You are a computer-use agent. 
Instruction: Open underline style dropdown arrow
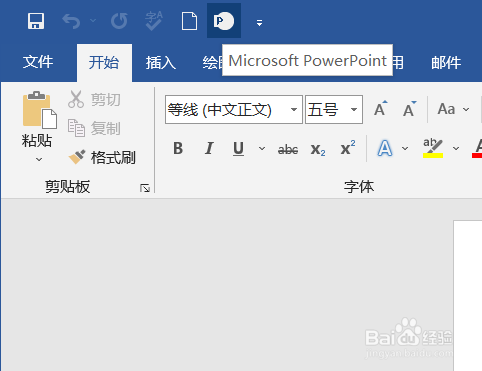click(x=262, y=148)
